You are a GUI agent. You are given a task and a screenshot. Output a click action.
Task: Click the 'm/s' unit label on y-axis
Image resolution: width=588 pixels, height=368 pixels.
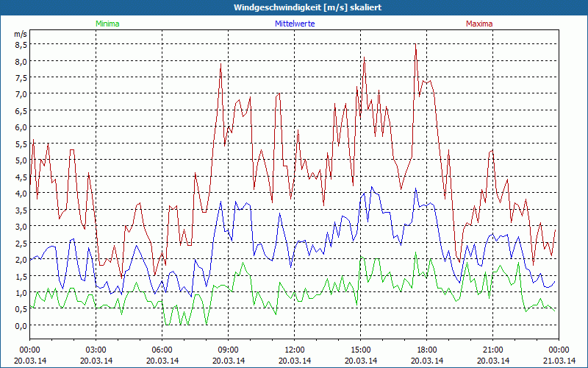point(21,34)
